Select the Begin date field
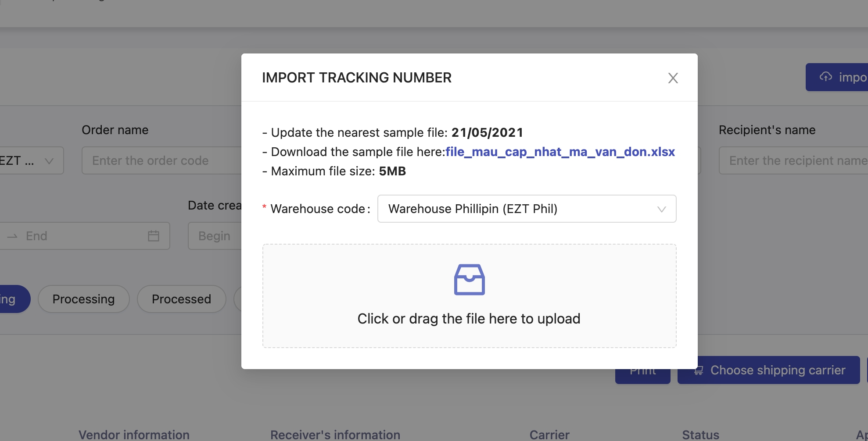 tap(214, 236)
